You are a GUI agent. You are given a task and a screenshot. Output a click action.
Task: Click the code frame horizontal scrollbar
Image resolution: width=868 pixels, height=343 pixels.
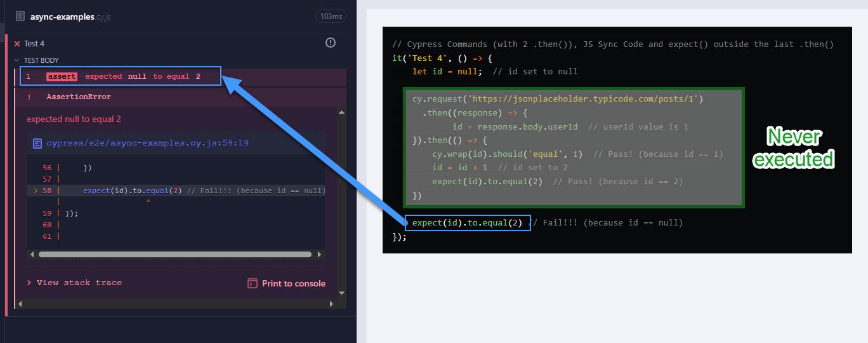(x=175, y=254)
